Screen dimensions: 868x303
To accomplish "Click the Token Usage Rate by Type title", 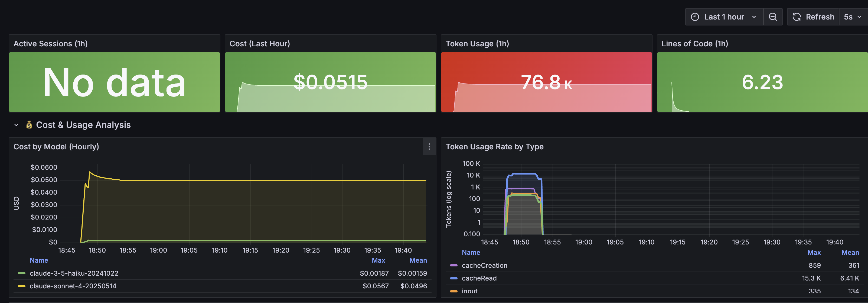I will pos(494,147).
